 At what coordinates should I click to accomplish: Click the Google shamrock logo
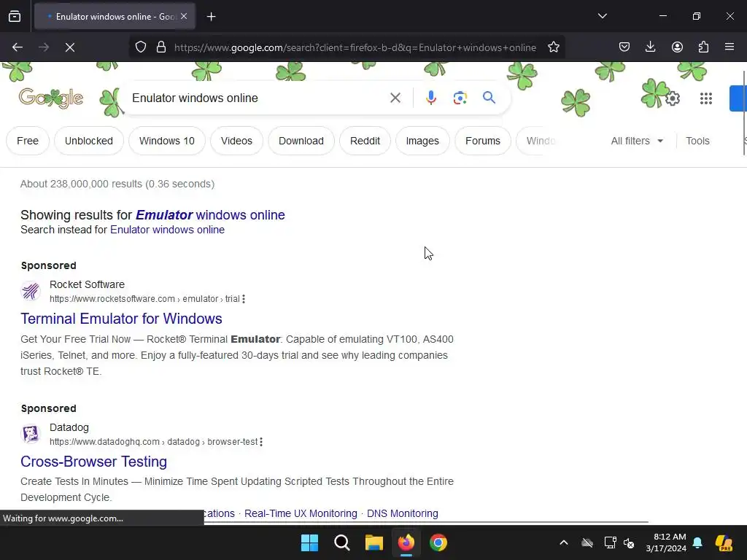(51, 98)
